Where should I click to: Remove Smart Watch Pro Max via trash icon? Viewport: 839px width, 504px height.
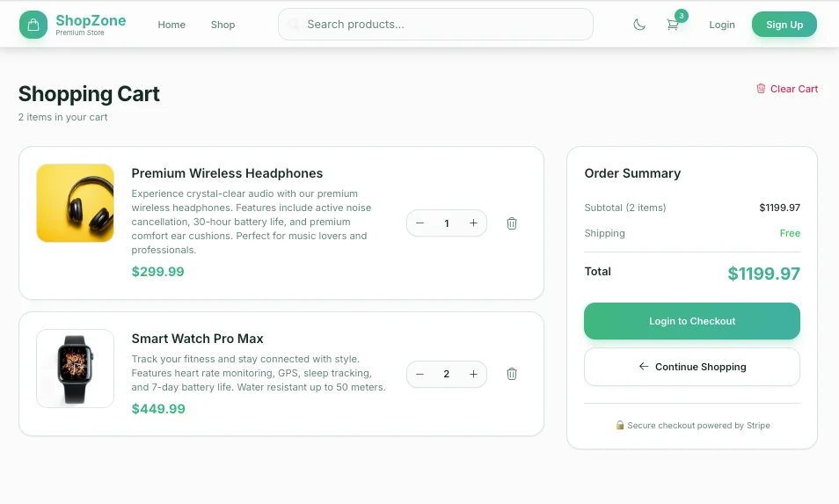pyautogui.click(x=512, y=374)
